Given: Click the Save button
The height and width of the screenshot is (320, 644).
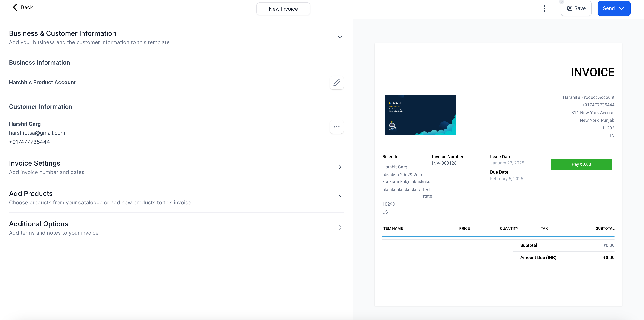Looking at the screenshot, I should pyautogui.click(x=576, y=8).
